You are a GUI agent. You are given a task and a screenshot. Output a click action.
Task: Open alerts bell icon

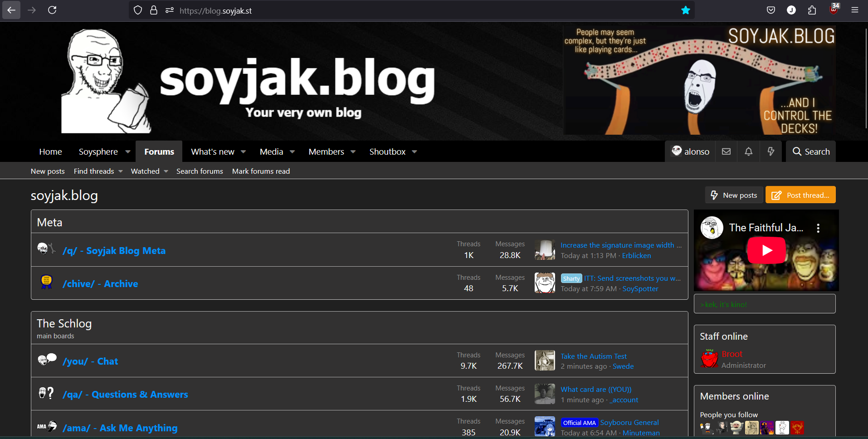tap(749, 151)
